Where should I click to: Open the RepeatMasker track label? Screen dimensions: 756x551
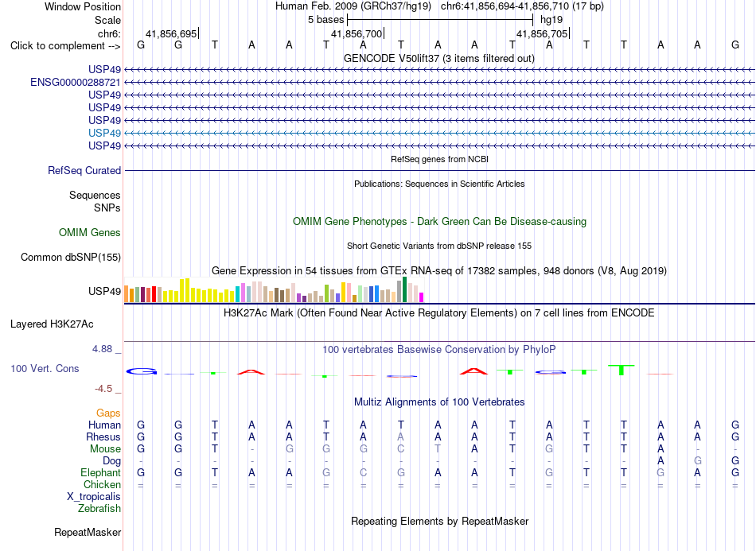[88, 532]
